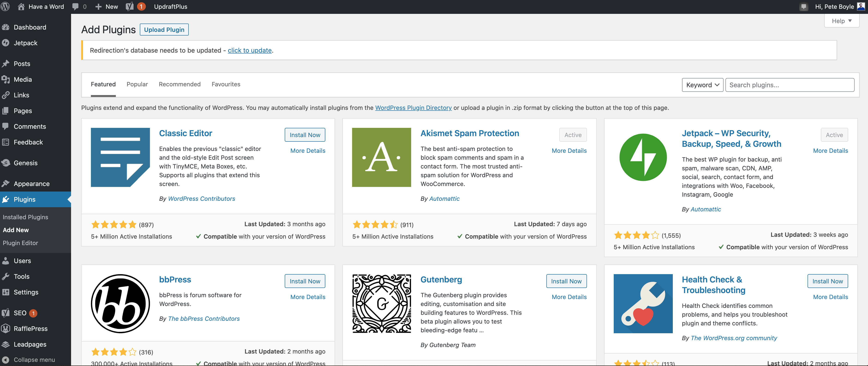
Task: Switch to the Recommended tab
Action: coord(180,84)
